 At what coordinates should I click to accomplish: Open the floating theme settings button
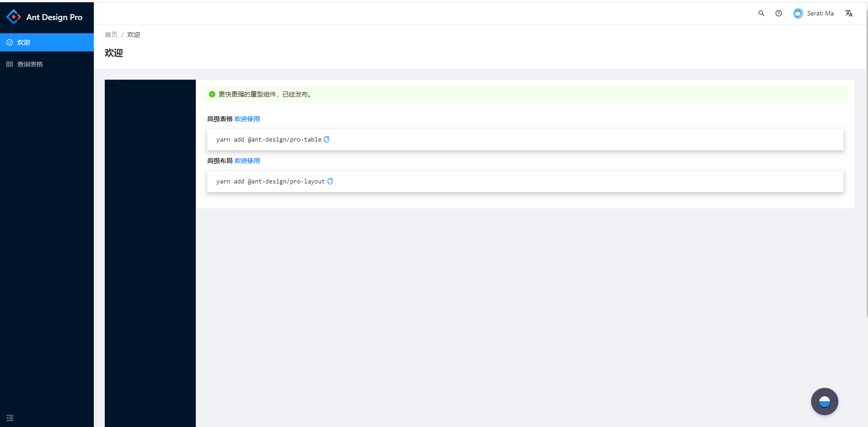pyautogui.click(x=824, y=401)
